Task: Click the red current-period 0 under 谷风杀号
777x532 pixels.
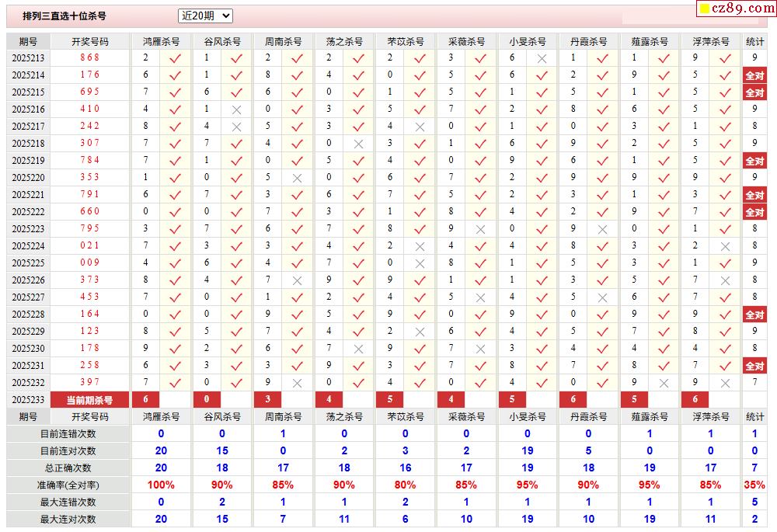Action: (207, 399)
